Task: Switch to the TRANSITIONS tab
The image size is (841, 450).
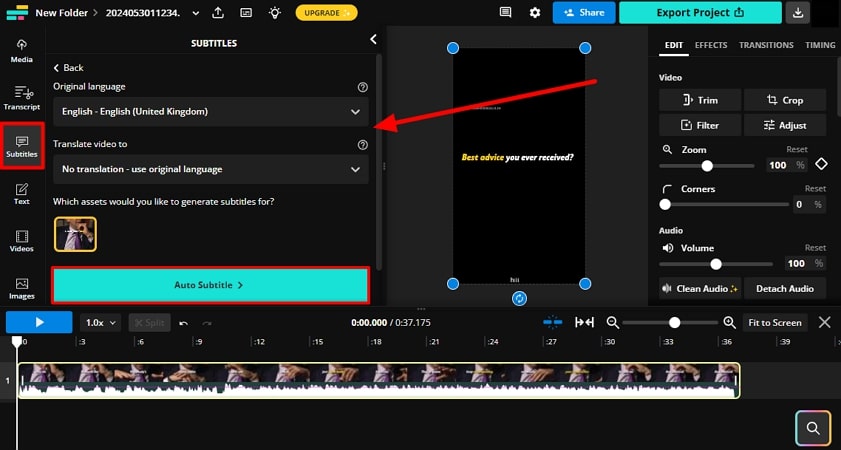Action: pos(766,45)
